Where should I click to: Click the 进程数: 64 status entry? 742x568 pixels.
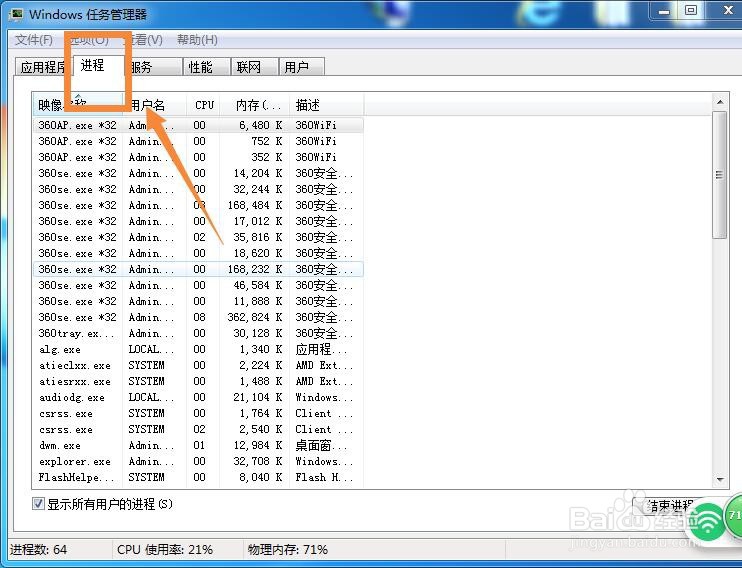pyautogui.click(x=38, y=550)
